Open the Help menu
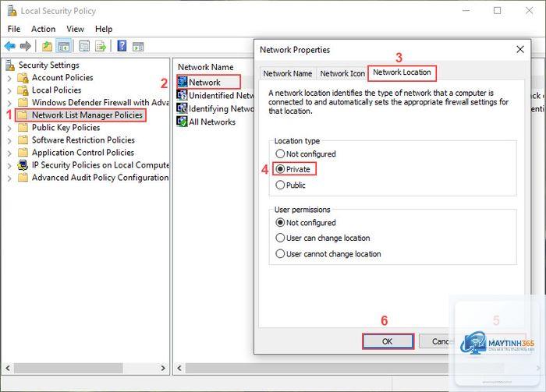The width and height of the screenshot is (546, 392). pyautogui.click(x=104, y=29)
